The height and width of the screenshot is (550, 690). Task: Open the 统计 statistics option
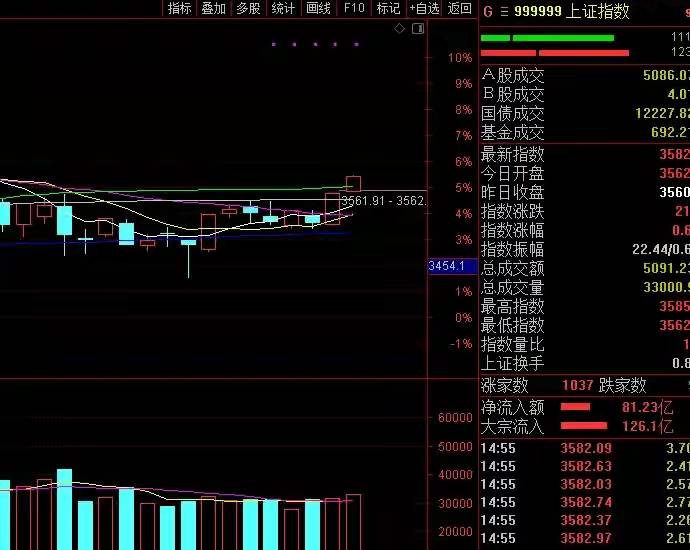[283, 8]
